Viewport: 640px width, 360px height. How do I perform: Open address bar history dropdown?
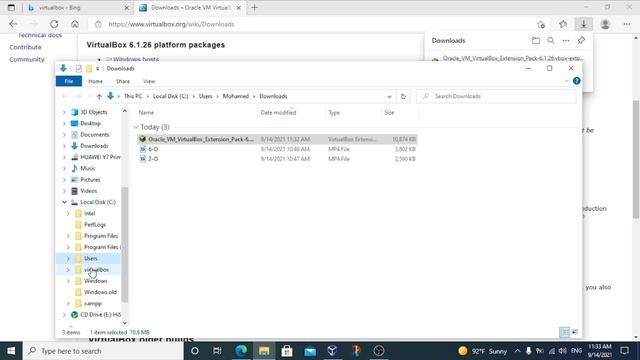click(389, 96)
